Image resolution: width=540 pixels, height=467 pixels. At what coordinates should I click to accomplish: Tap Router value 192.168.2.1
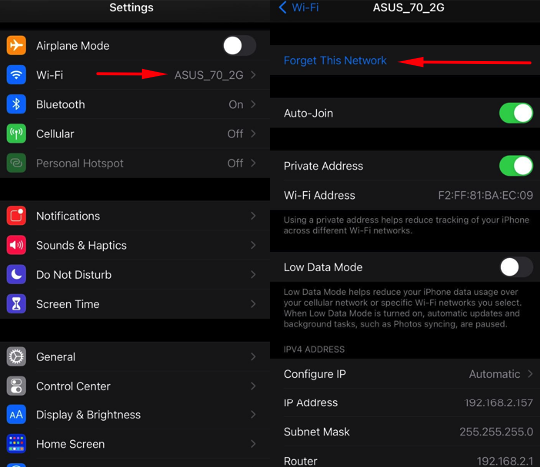pos(505,461)
